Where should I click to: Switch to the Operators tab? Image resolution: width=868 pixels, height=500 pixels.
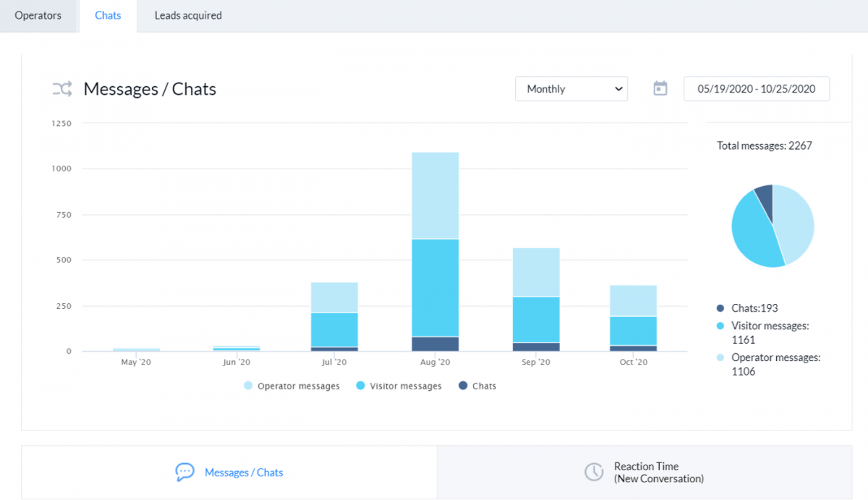click(38, 15)
